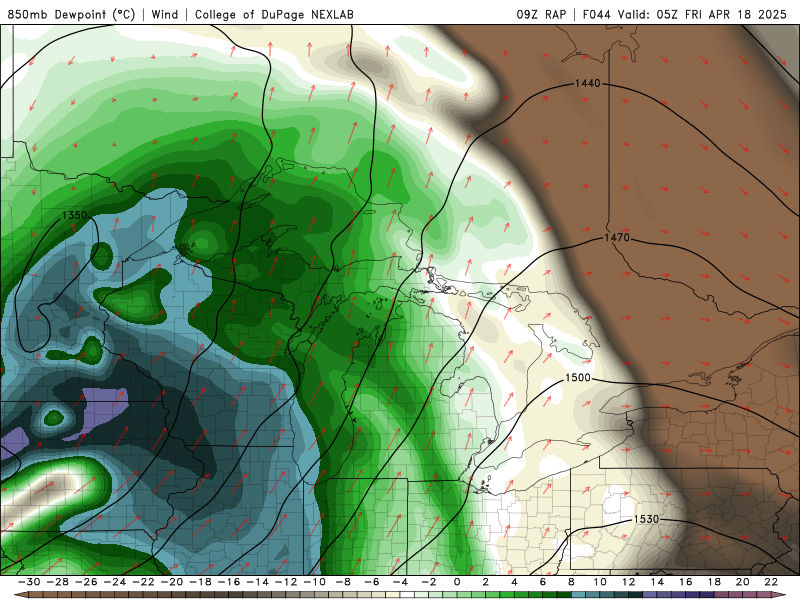Image resolution: width=800 pixels, height=600 pixels.
Task: Select the 1350 height contour label
Action: click(74, 215)
